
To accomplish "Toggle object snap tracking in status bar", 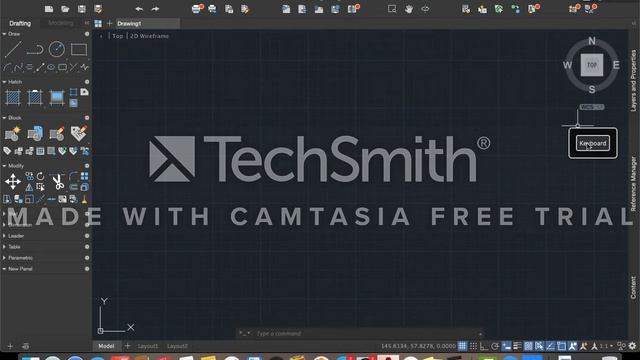I will (550, 346).
